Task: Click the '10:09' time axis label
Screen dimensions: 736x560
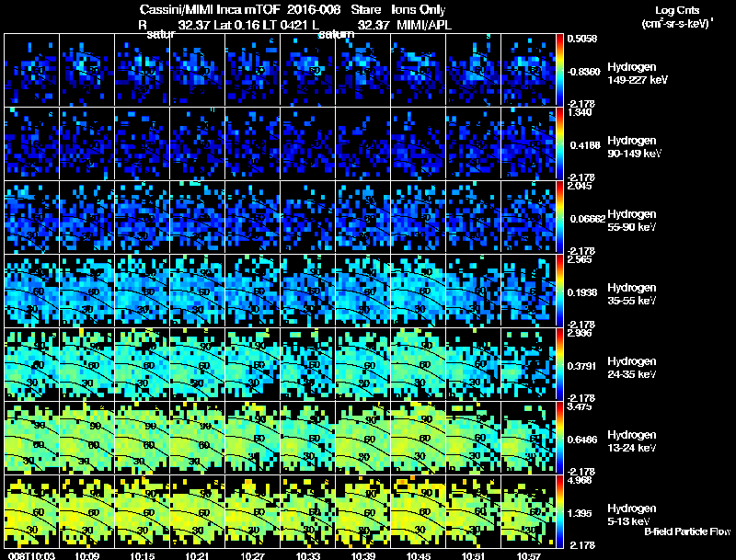Action: [x=86, y=555]
